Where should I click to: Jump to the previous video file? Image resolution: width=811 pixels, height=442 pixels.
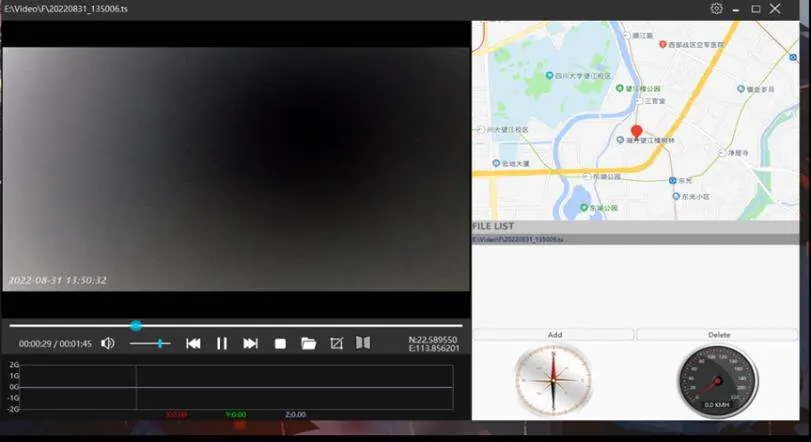(x=193, y=343)
